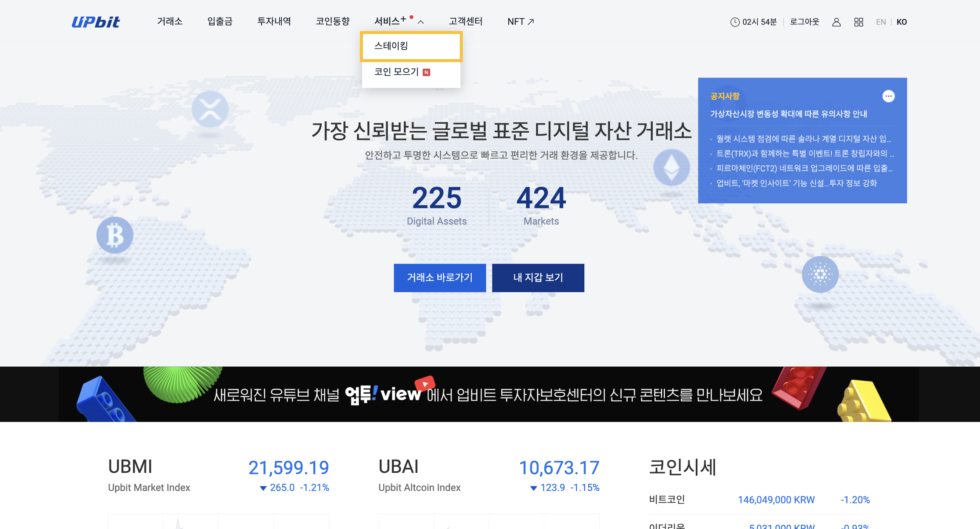Click 로그아웃 link
Viewport: 980px width, 529px height.
804,22
